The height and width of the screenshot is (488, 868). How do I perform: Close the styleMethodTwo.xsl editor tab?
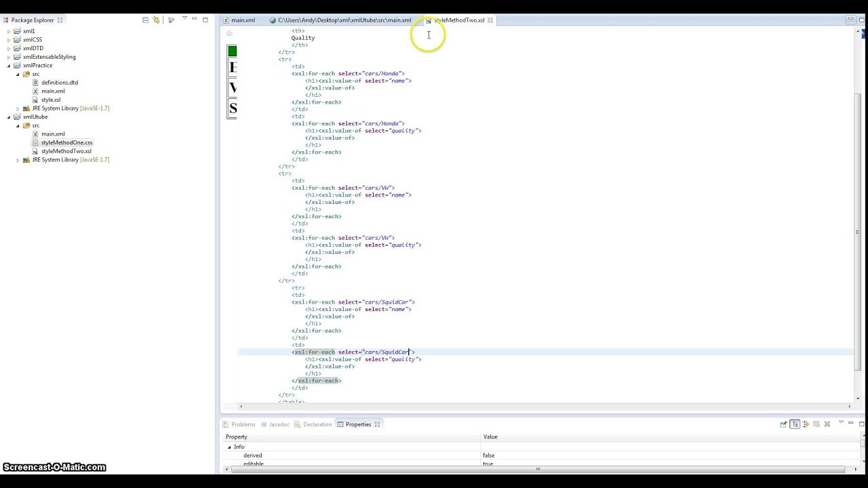(x=490, y=20)
